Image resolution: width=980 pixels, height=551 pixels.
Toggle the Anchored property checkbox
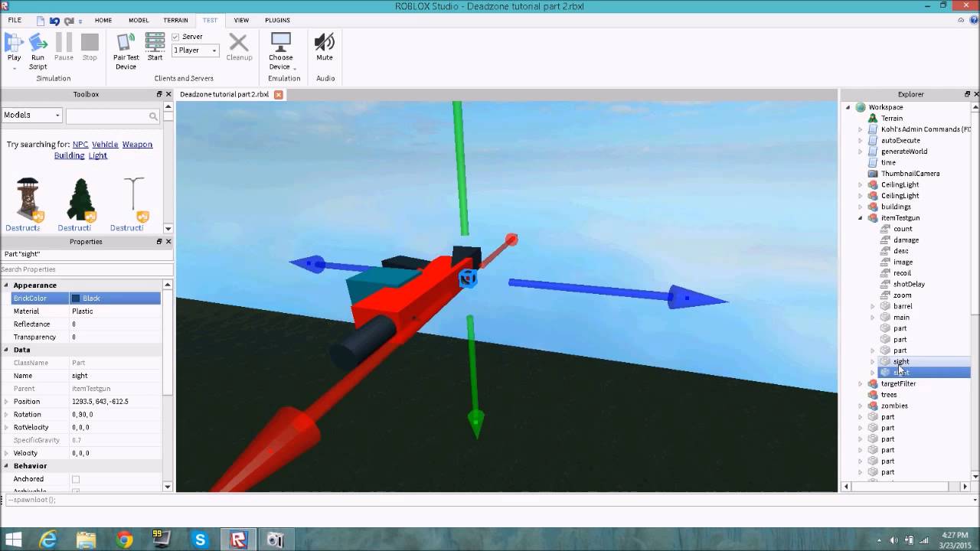point(76,479)
